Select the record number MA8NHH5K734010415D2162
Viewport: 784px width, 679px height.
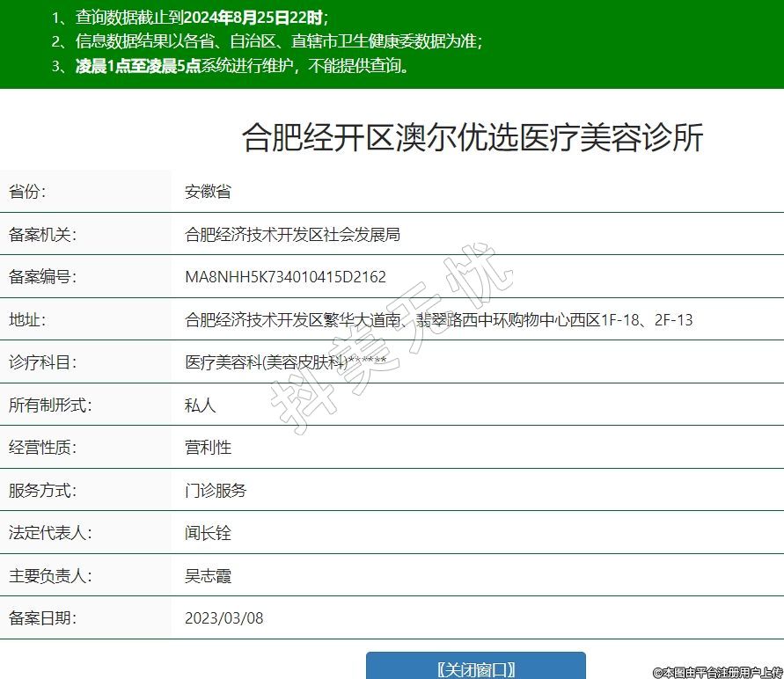click(285, 277)
